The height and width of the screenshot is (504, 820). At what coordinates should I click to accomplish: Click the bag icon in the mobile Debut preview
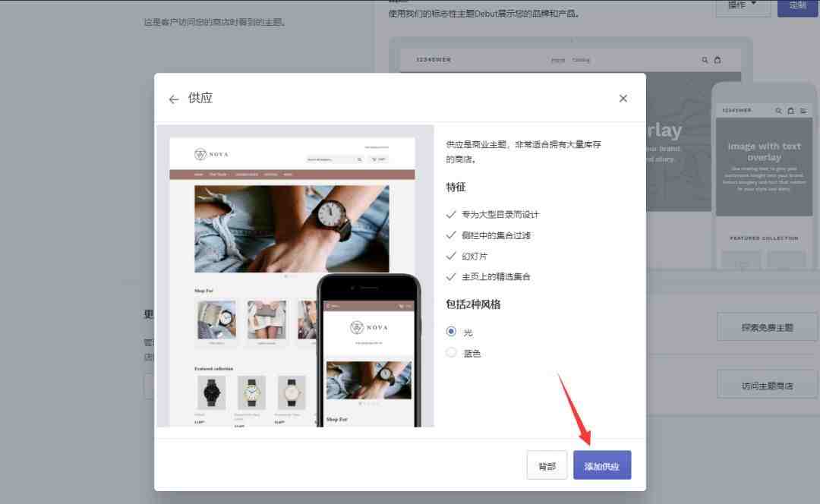[x=790, y=111]
